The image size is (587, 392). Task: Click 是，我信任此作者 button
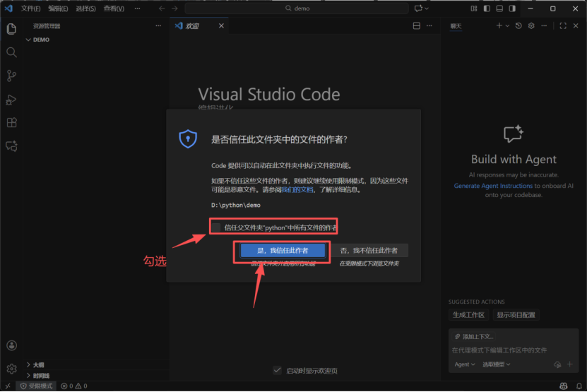click(283, 251)
